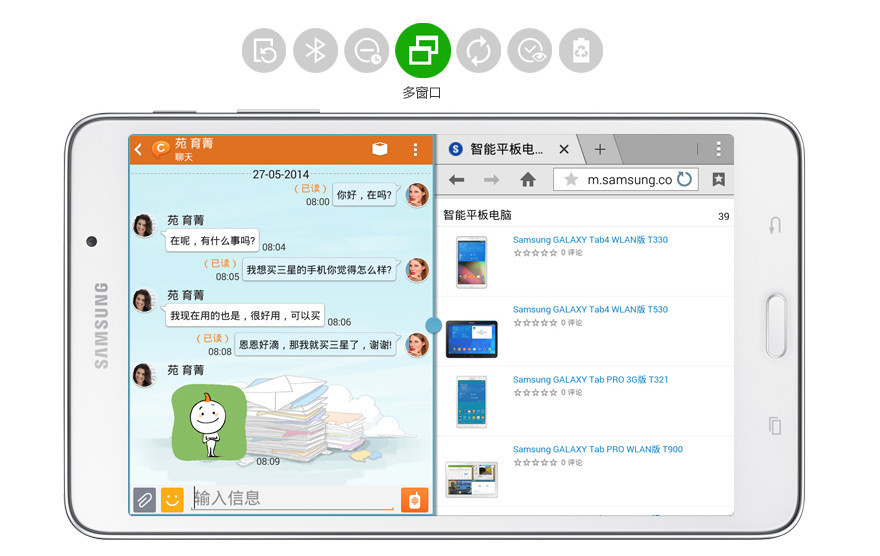Viewport: 880px width, 556px height.
Task: Open Samsung GALAXY Tab PRO 3G版 T321 link
Action: click(590, 379)
